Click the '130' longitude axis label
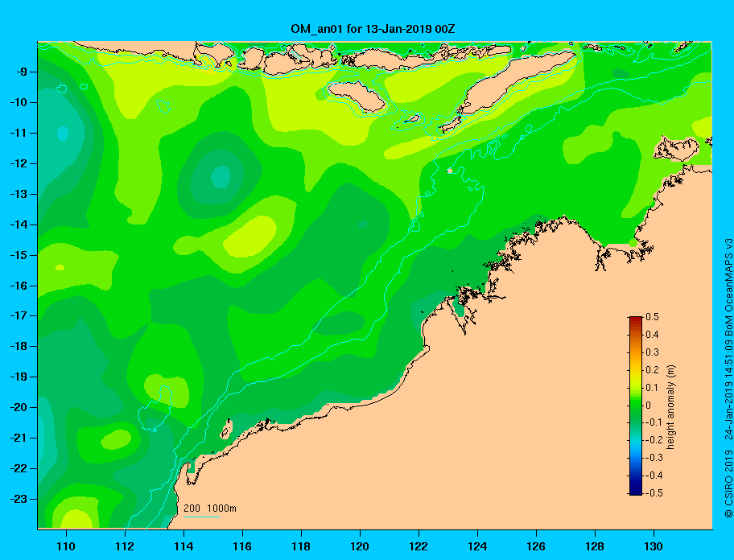This screenshot has width=734, height=560. 654,546
